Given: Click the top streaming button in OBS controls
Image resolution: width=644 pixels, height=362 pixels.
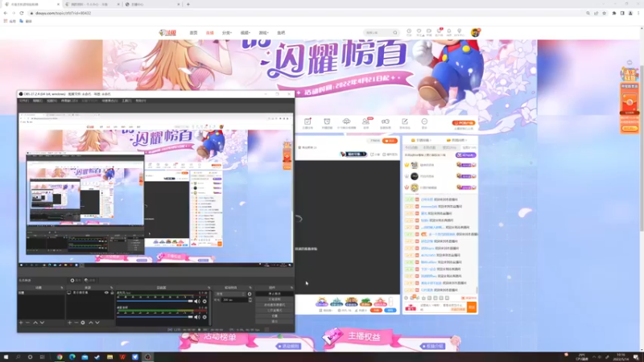Looking at the screenshot, I should [275, 294].
